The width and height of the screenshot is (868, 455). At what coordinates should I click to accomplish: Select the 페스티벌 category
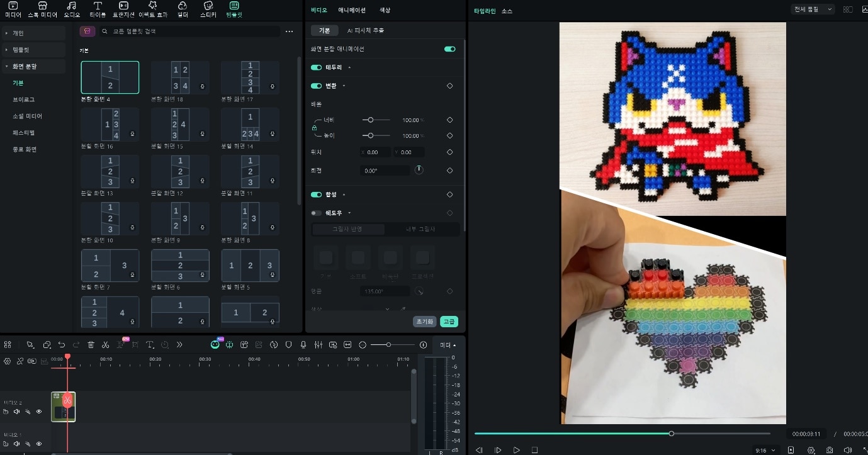(24, 133)
